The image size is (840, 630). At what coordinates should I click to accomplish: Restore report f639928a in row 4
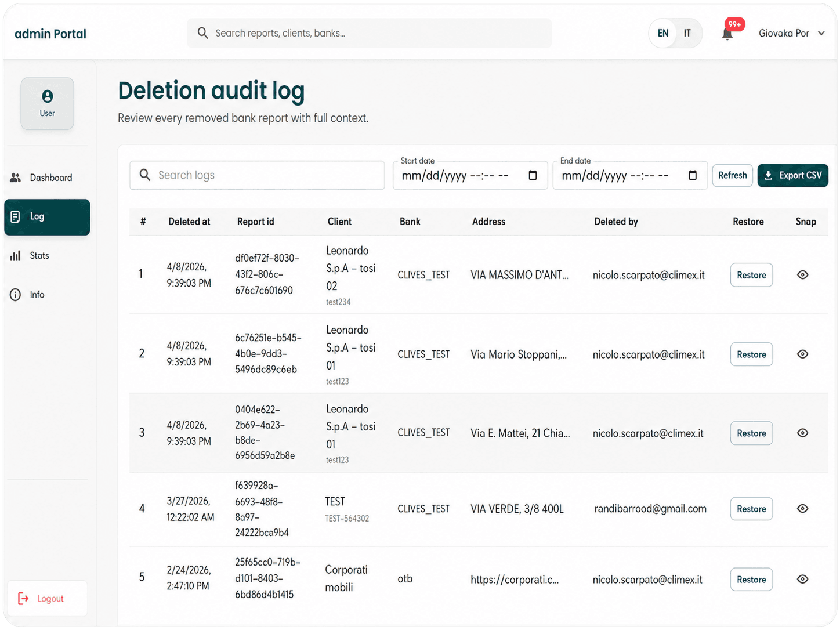click(x=751, y=509)
